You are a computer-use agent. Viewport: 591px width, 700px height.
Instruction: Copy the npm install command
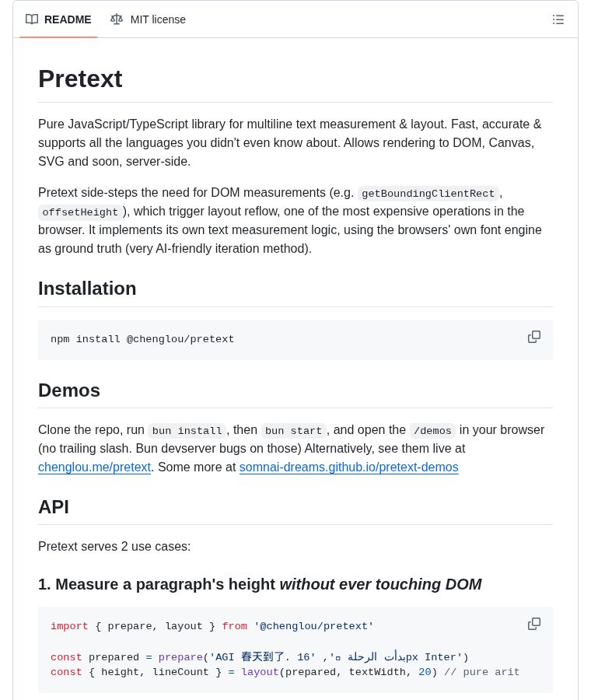[x=534, y=337]
